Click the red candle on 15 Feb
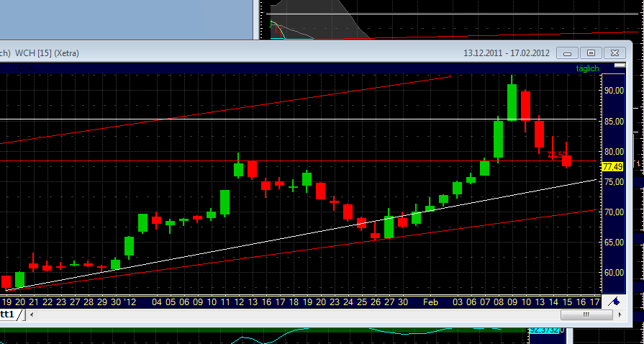 (x=567, y=160)
